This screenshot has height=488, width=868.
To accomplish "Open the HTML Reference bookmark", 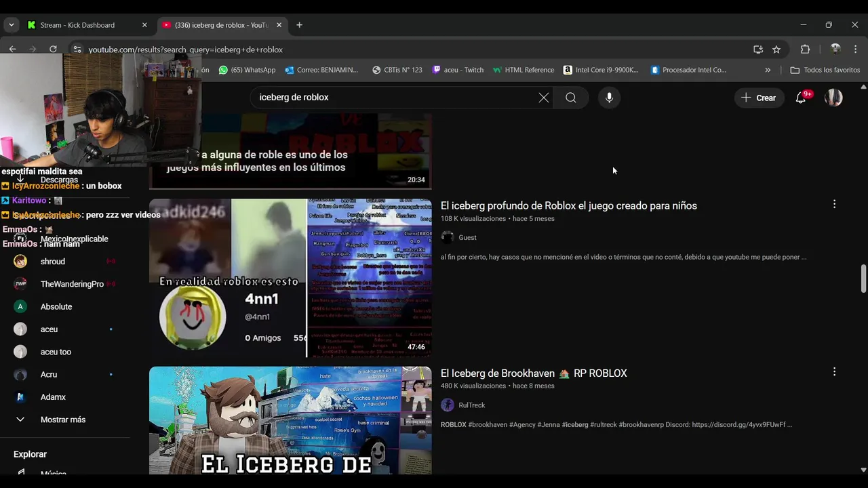I will (x=524, y=70).
